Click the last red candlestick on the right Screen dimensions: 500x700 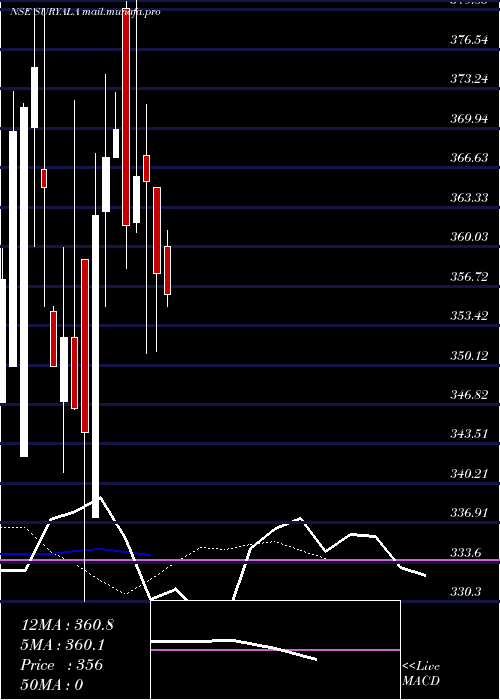click(167, 271)
